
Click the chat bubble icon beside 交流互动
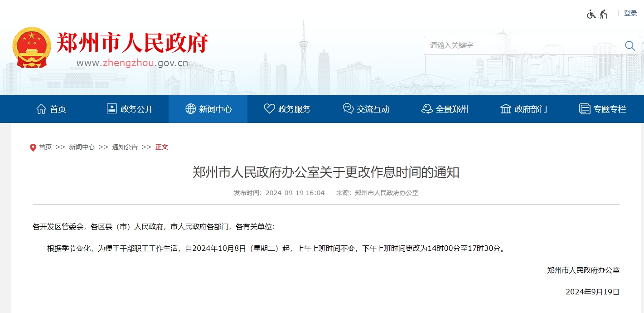[348, 109]
